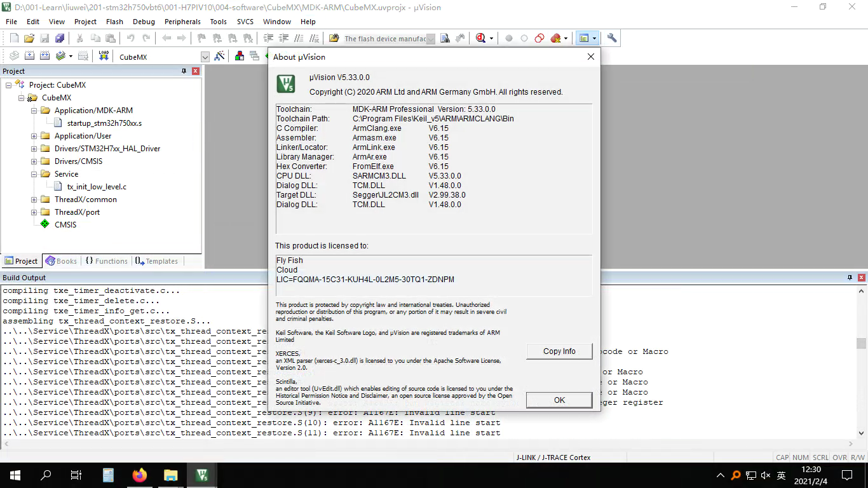Screen dimensions: 868x488
Task: Open Firefox from the taskbar
Action: click(x=139, y=475)
